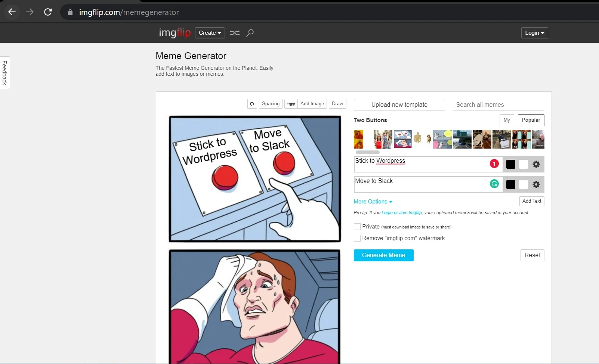Click Upload new template
Viewport: 599px width, 364px height.
pos(399,105)
